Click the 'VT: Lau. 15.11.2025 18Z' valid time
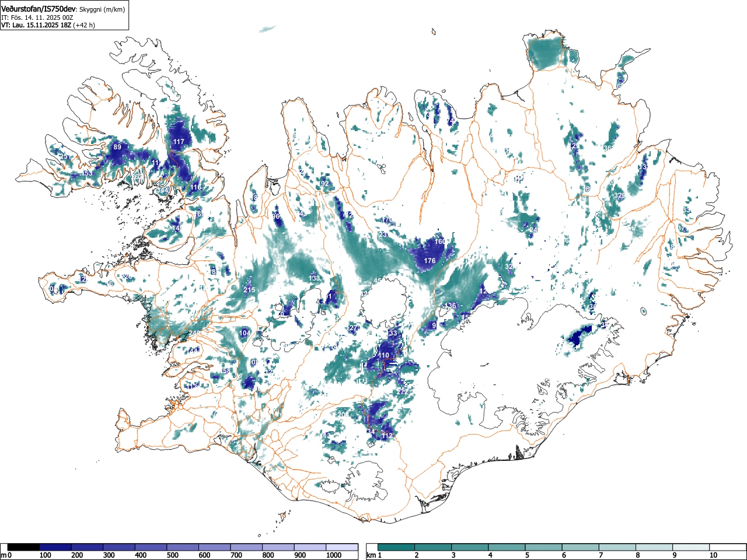The height and width of the screenshot is (560, 747). [36, 25]
